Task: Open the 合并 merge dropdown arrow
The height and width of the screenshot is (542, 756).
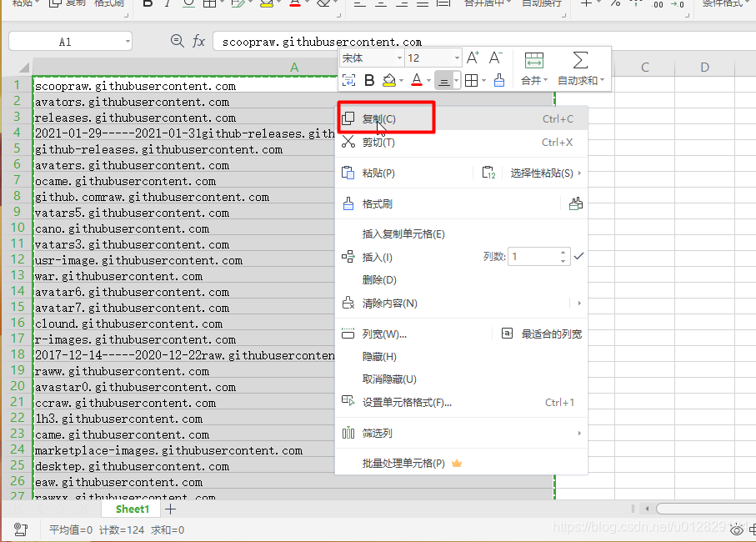Action: tap(545, 80)
